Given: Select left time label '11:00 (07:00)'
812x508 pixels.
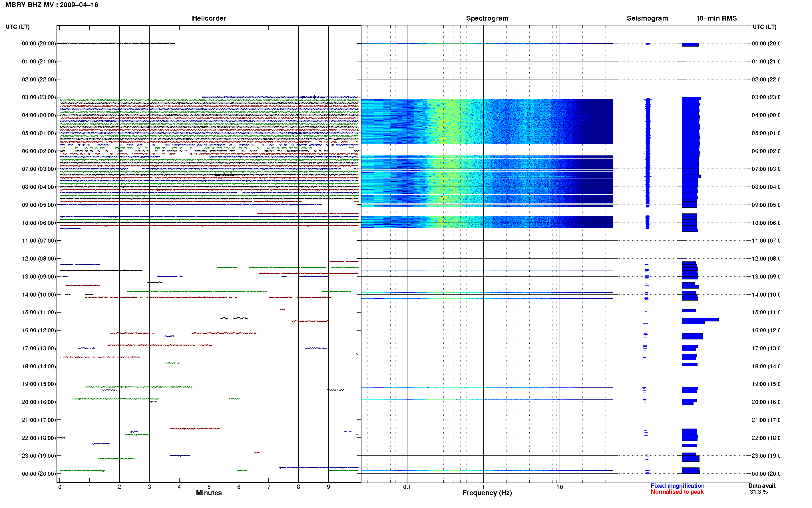Looking at the screenshot, I should pos(39,241).
